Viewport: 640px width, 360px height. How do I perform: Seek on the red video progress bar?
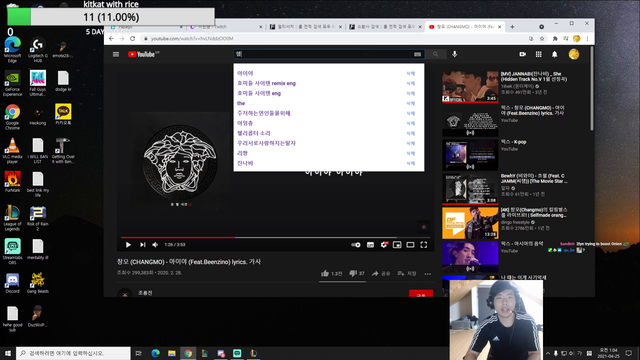tap(275, 237)
